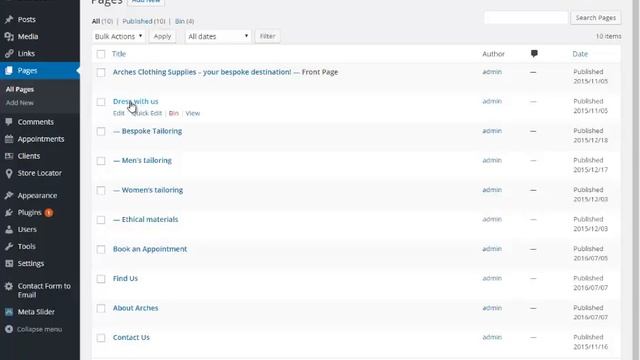640x360 pixels.
Task: Open the Bulk Actions dropdown
Action: point(118,36)
